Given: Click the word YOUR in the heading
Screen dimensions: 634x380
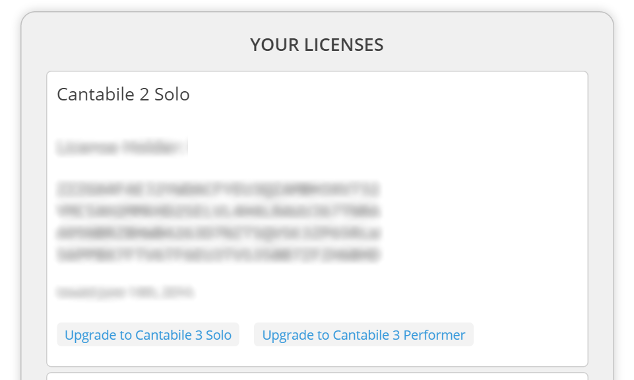Looking at the screenshot, I should 275,44.
